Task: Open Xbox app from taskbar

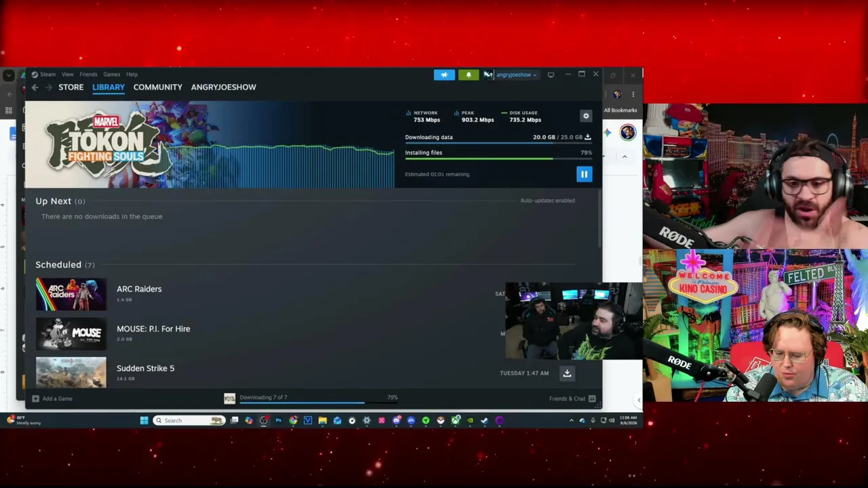Action: 455,421
